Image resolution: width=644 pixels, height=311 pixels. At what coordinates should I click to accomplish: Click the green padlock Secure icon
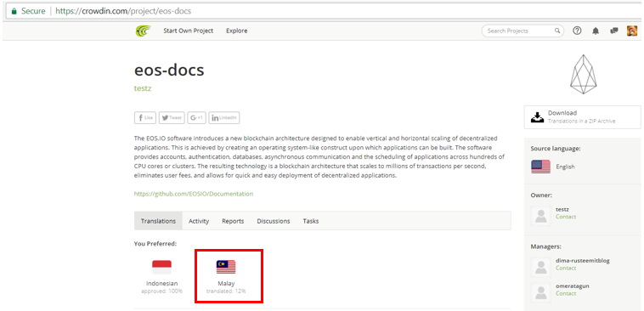(x=14, y=11)
